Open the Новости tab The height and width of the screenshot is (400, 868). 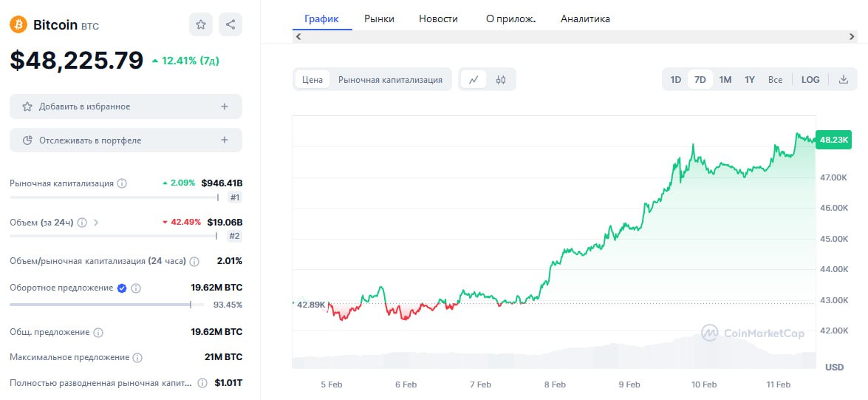[x=438, y=18]
